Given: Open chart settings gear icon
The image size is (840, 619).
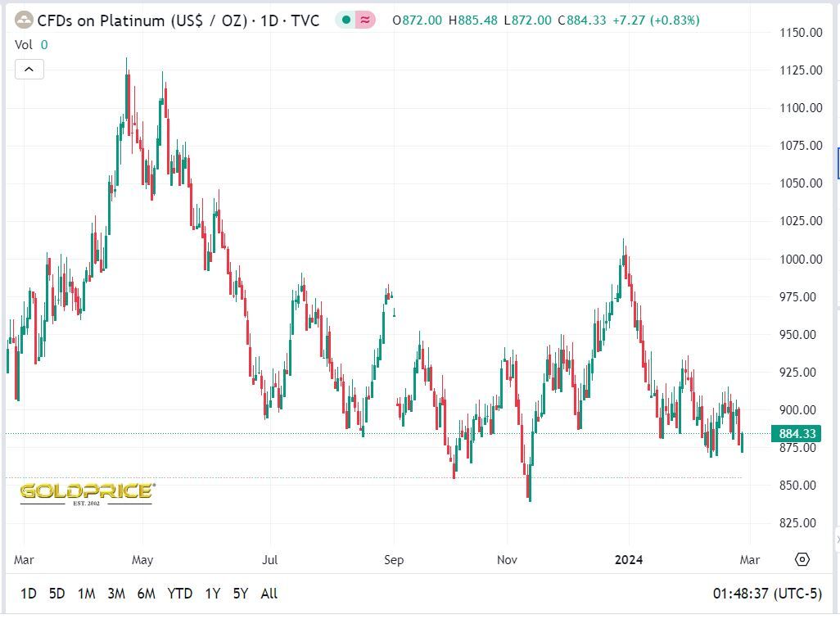Looking at the screenshot, I should (802, 559).
